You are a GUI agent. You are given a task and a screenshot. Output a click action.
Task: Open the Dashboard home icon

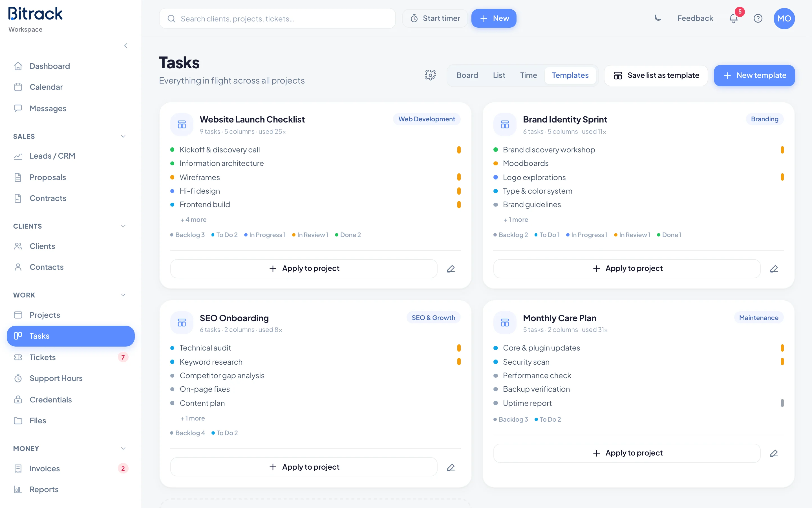[18, 66]
